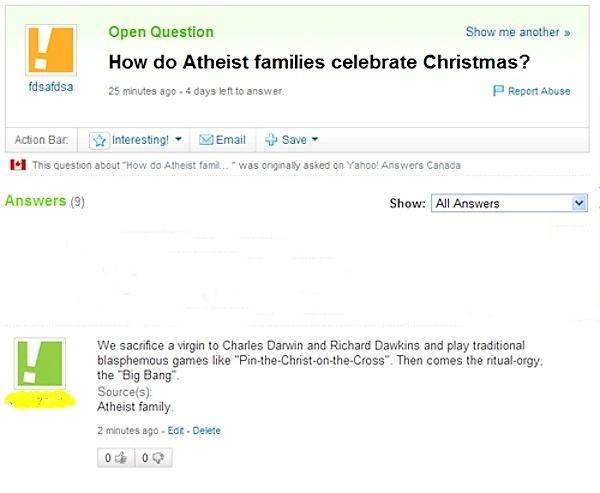Open the fdsafdsa user profile link
600x493 pixels.
click(x=51, y=87)
